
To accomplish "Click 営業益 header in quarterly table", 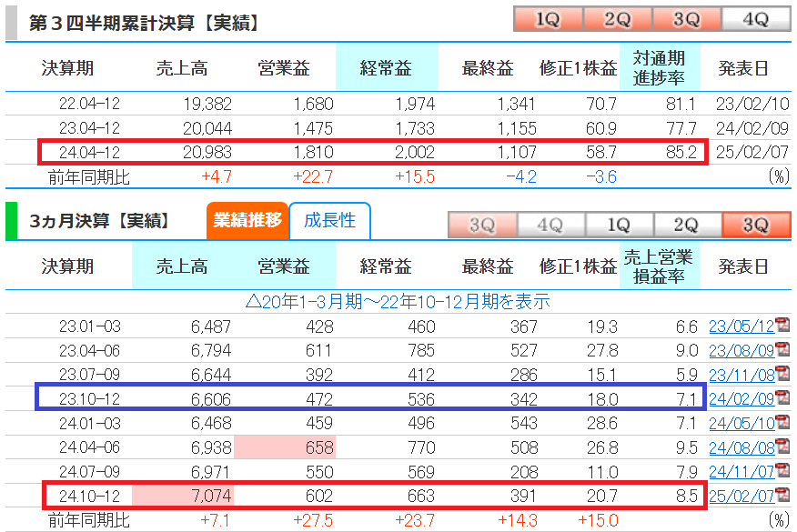I will tap(284, 266).
